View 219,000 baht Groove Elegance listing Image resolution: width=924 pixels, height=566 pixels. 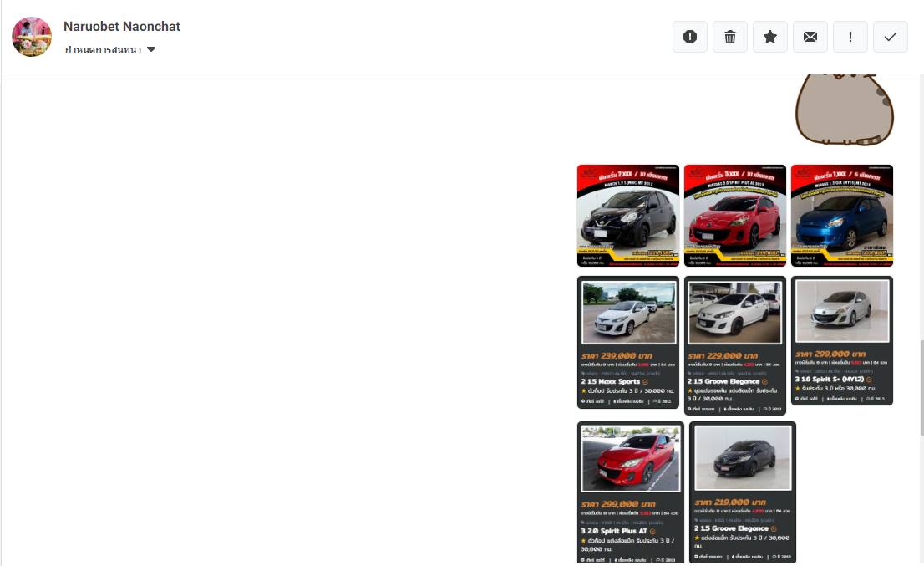[743, 492]
